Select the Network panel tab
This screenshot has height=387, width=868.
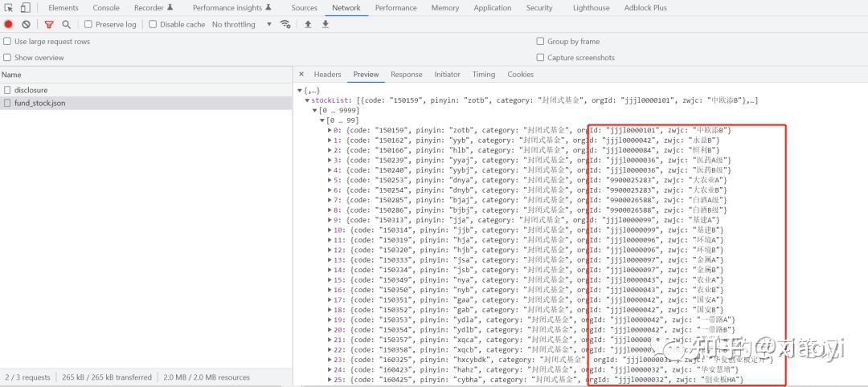(x=346, y=8)
